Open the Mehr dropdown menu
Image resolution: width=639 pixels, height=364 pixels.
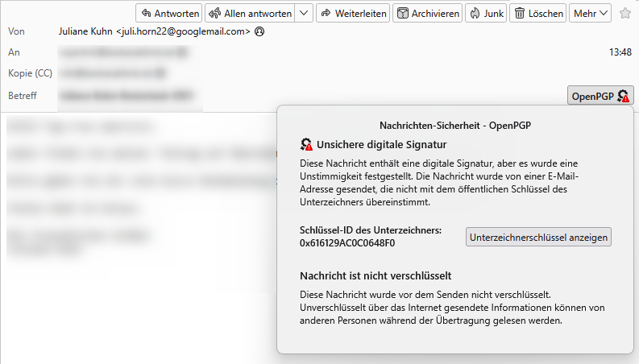(x=591, y=13)
